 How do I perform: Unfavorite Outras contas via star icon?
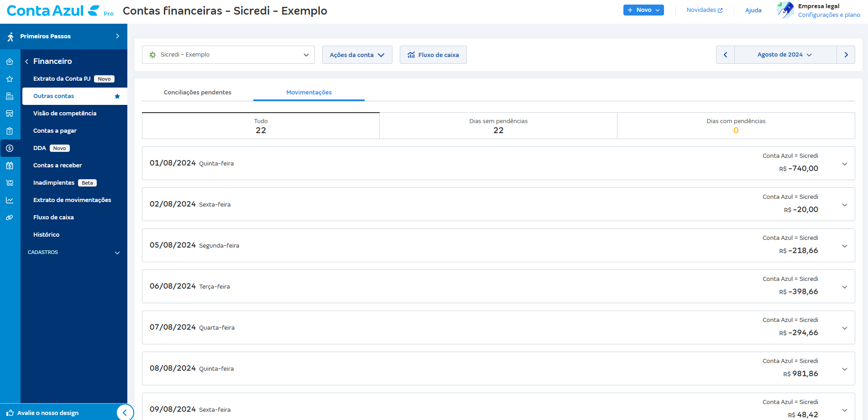pyautogui.click(x=117, y=96)
